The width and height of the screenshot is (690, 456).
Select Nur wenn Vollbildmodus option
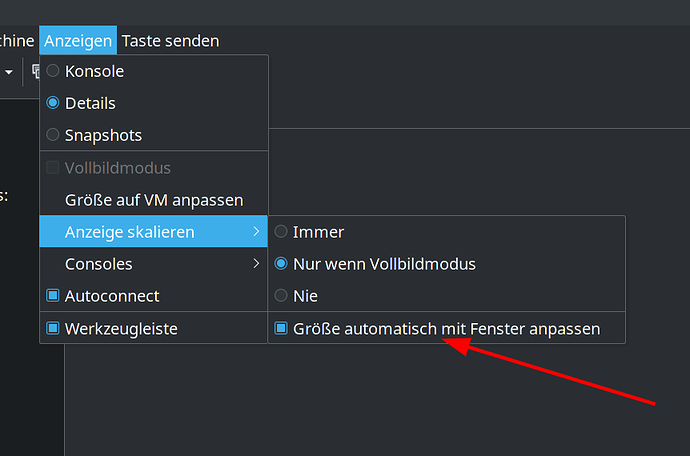tap(384, 264)
